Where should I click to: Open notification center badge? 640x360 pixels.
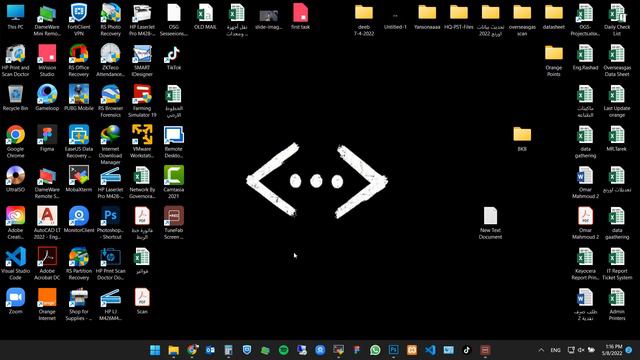pos(629,350)
